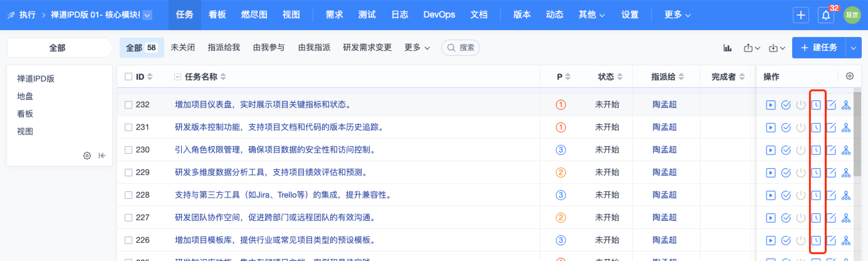This screenshot has width=868, height=261.
Task: Open the user avatar menu
Action: tap(852, 15)
